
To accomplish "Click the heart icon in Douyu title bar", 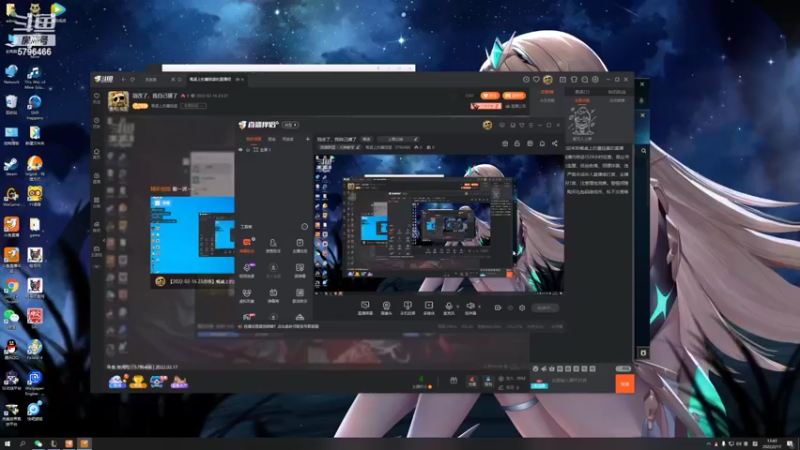I will tap(536, 80).
